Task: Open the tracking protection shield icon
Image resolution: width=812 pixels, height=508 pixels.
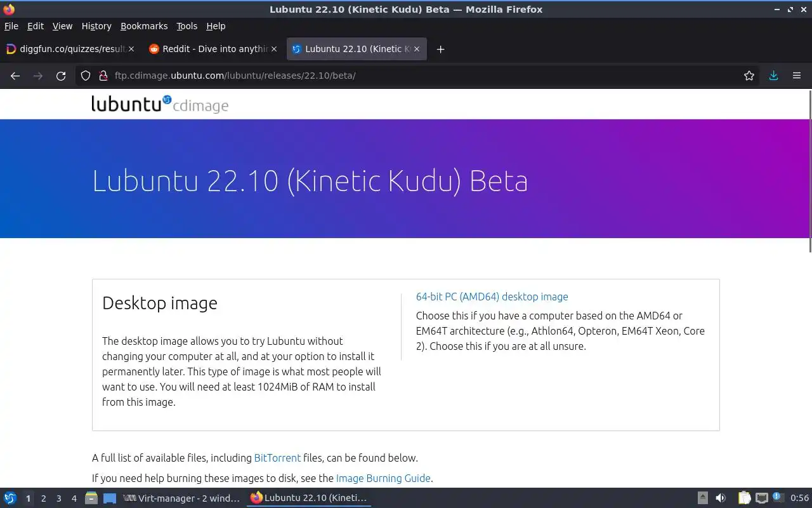Action: tap(86, 76)
